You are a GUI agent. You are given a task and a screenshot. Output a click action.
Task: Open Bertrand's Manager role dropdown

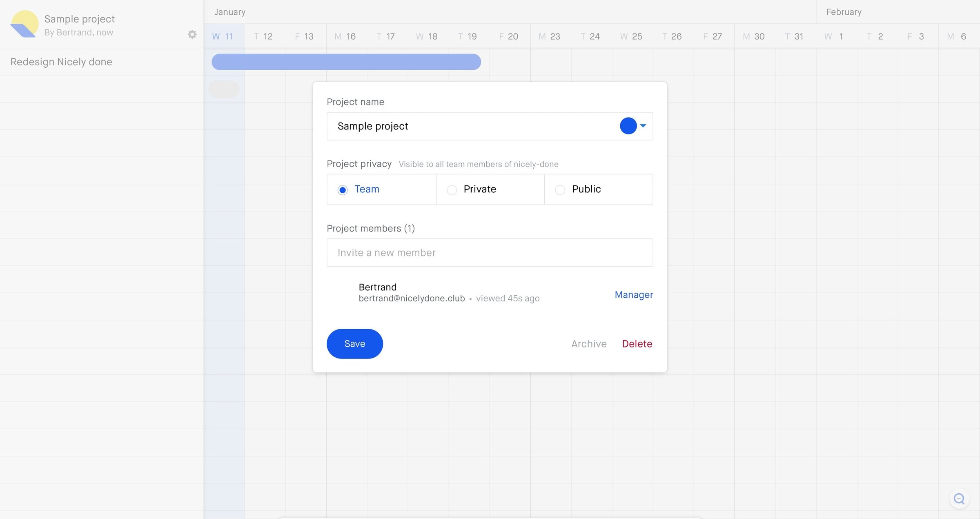tap(634, 294)
